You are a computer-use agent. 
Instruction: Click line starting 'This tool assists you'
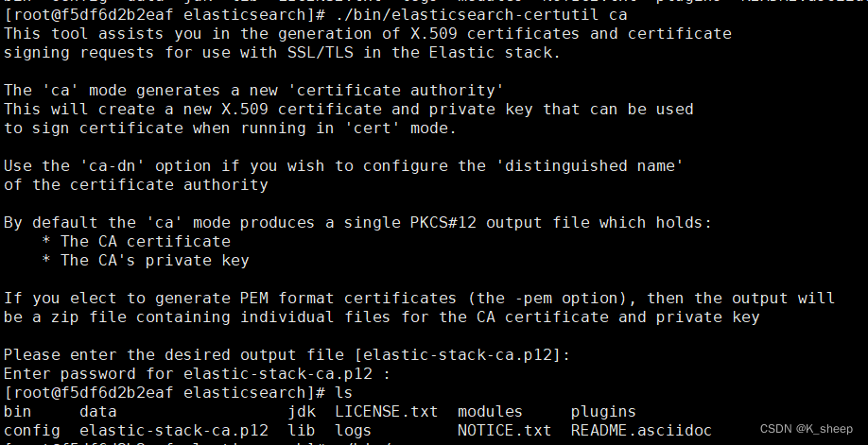[368, 34]
